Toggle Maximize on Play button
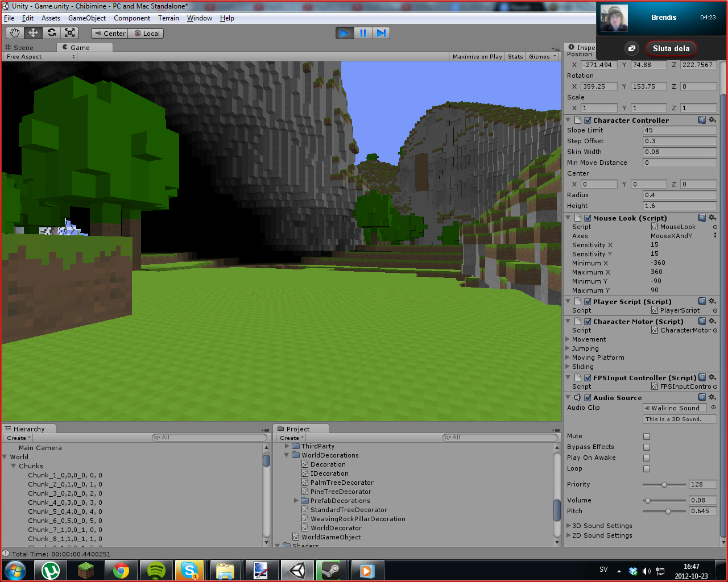 pyautogui.click(x=477, y=57)
